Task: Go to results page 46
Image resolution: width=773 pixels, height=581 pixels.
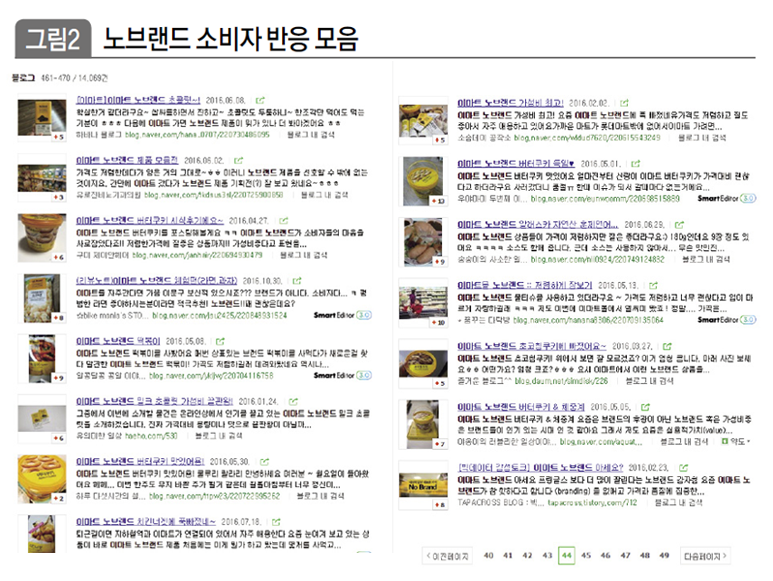Action: [605, 555]
